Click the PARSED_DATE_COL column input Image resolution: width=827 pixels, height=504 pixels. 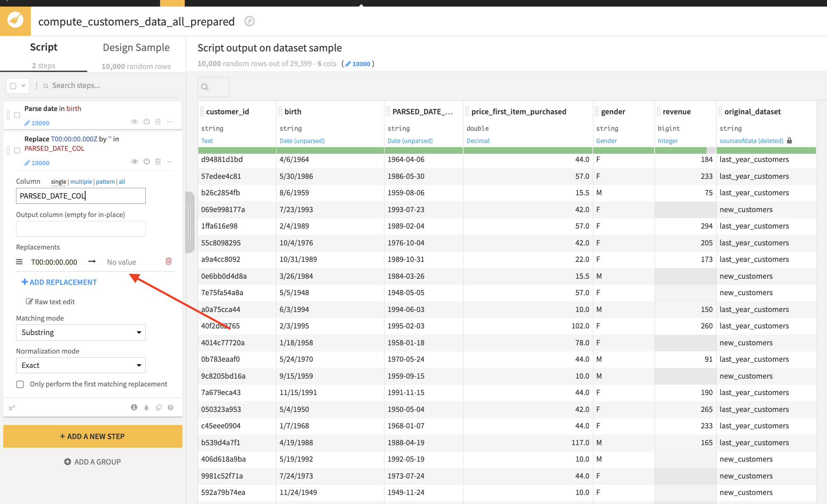(81, 196)
